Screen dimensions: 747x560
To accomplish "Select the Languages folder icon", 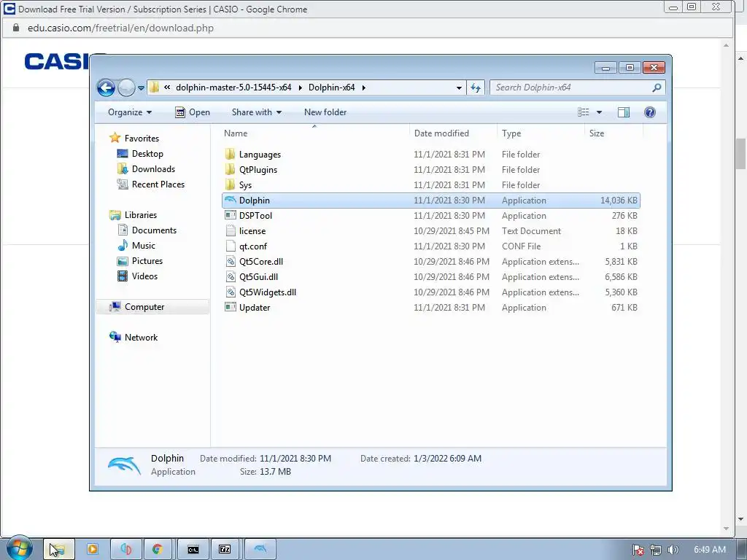I will 230,154.
